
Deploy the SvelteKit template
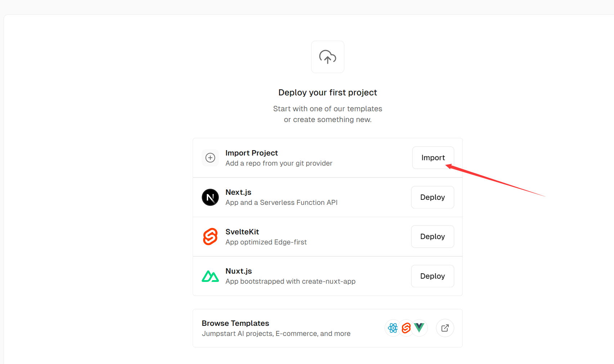click(433, 237)
